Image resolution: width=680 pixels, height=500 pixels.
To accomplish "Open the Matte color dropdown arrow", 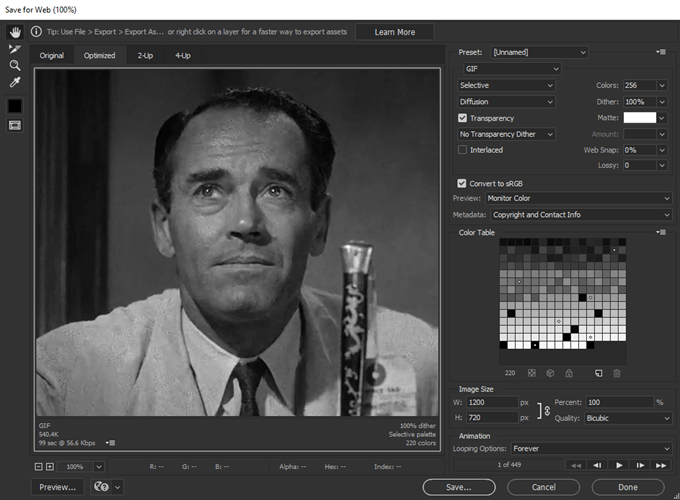I will coord(662,118).
